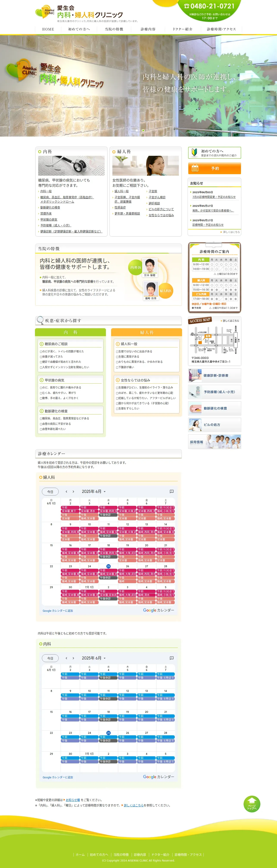Open the 避妊相談 link
The height and width of the screenshot is (868, 277).
click(154, 203)
